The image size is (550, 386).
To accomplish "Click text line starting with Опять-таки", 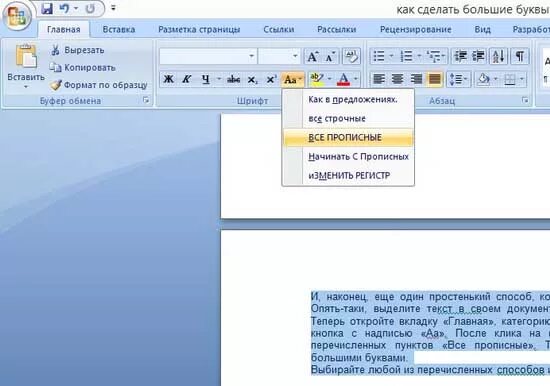I will (x=430, y=309).
